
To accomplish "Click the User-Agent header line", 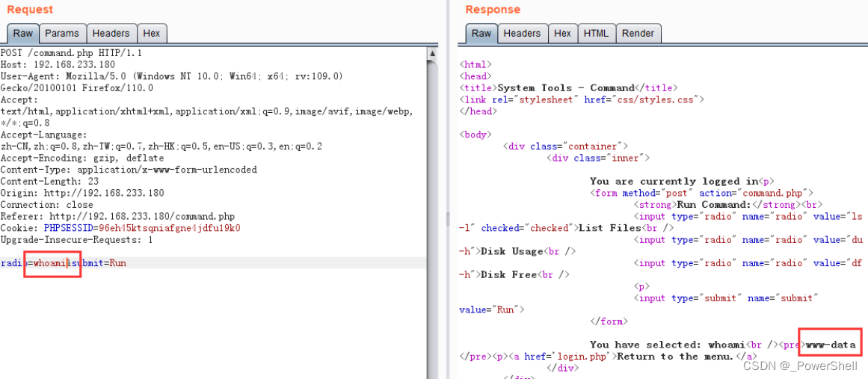I will 172,76.
